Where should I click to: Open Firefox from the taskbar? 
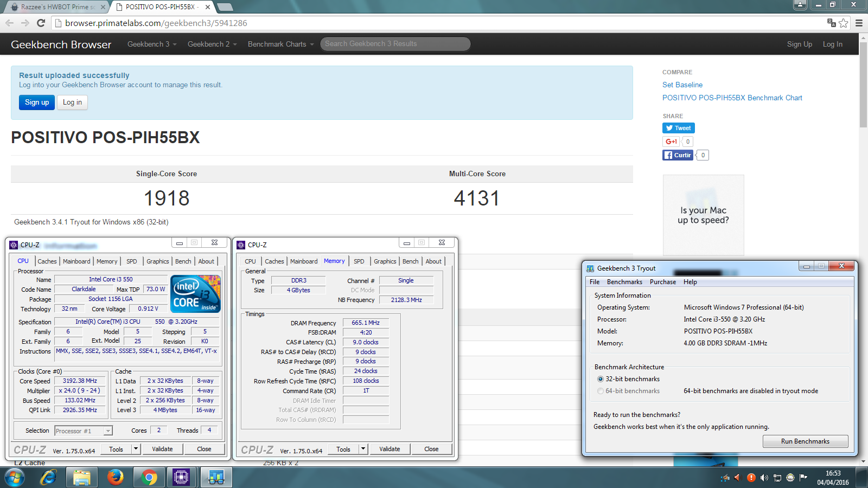coord(115,477)
